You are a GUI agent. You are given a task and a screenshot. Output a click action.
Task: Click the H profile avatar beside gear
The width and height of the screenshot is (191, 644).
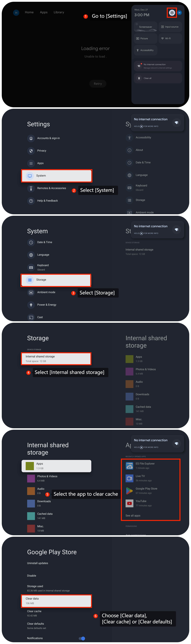point(179,13)
